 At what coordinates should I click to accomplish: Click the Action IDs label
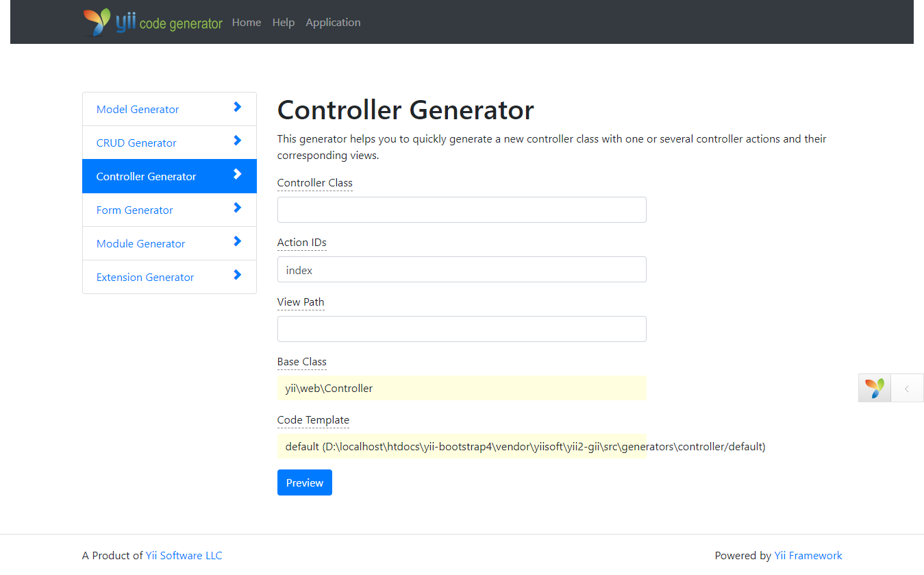point(302,243)
